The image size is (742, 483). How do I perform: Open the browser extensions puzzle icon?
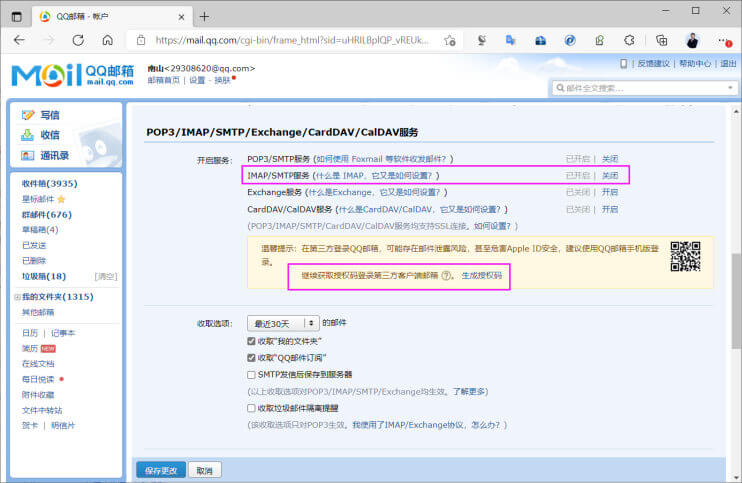pyautogui.click(x=629, y=41)
